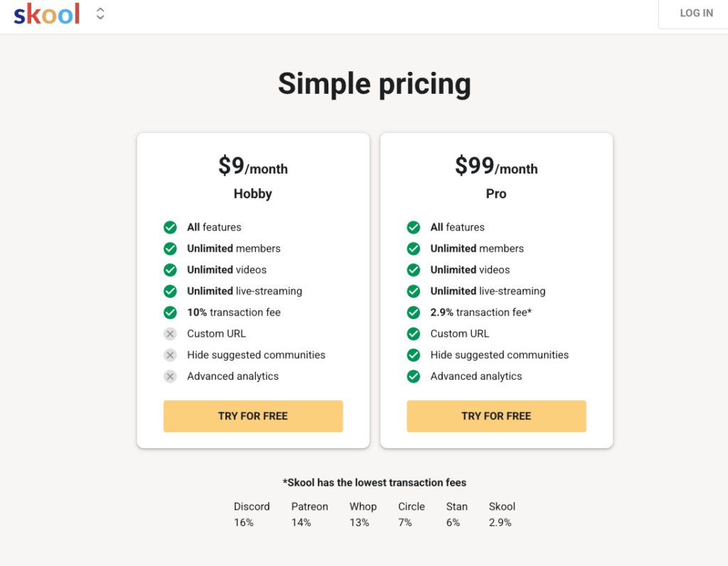Click the Discord 16% fee label
The width and height of the screenshot is (728, 566).
tap(252, 514)
